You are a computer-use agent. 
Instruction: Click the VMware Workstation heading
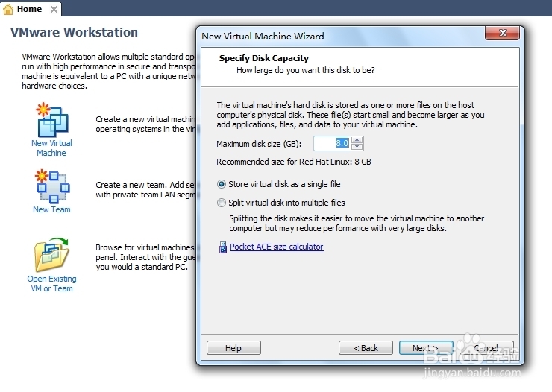point(74,32)
